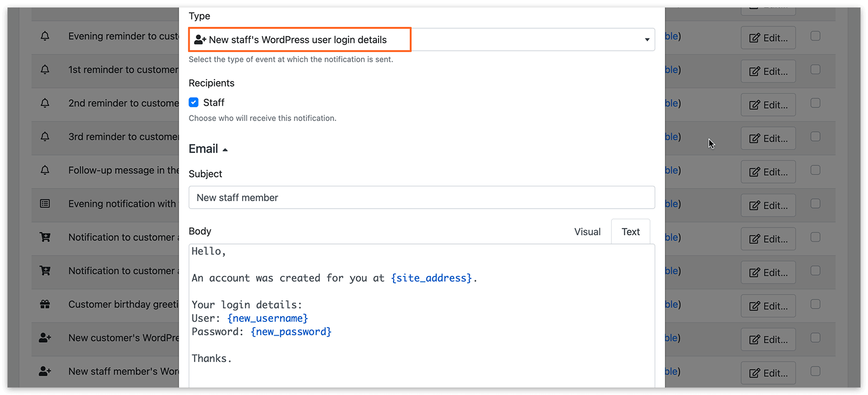
Task: Click user-plus icon beside New staff member's row
Action: tap(45, 372)
